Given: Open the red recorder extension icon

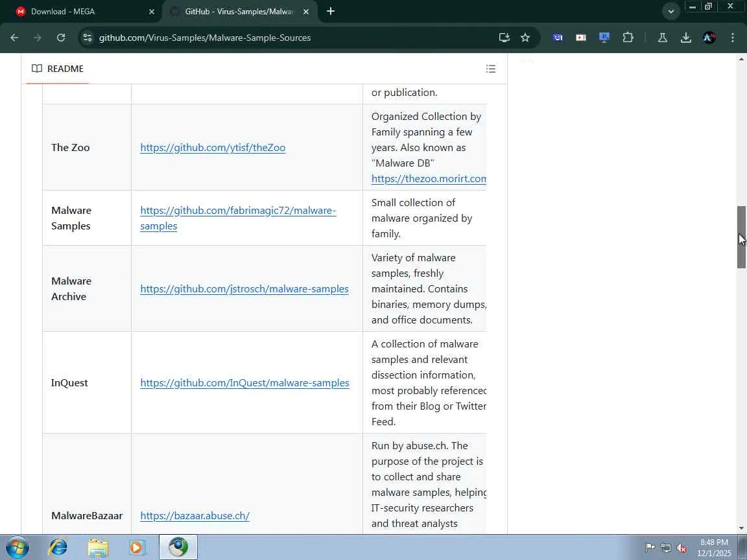Looking at the screenshot, I should [x=581, y=38].
